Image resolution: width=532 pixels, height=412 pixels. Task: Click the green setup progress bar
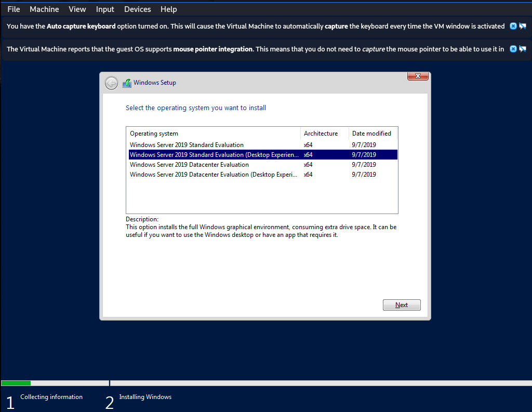(16, 383)
